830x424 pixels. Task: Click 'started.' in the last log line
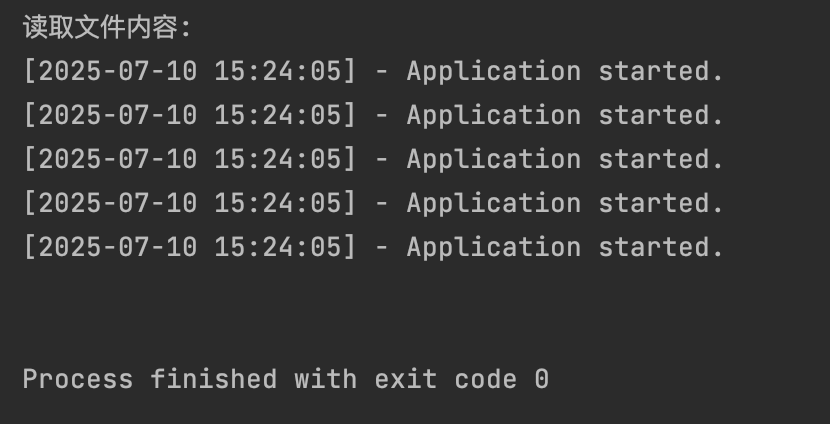(661, 247)
